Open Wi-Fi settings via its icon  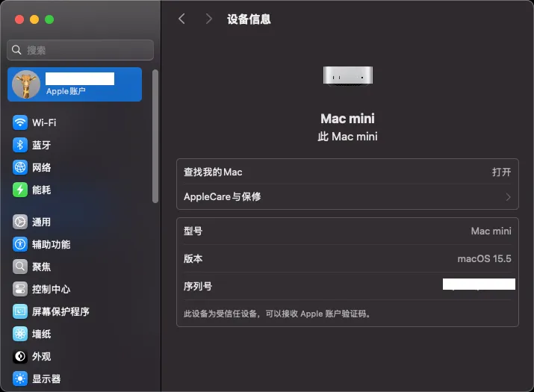(x=20, y=122)
